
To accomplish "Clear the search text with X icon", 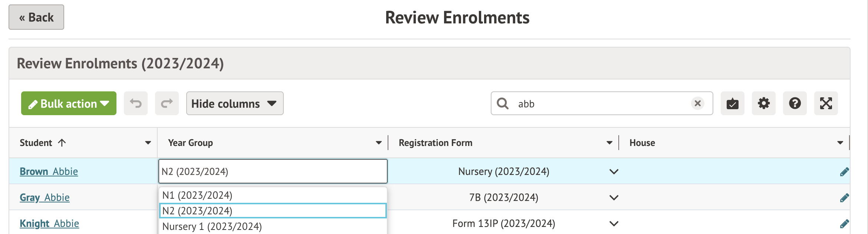I will pos(697,103).
